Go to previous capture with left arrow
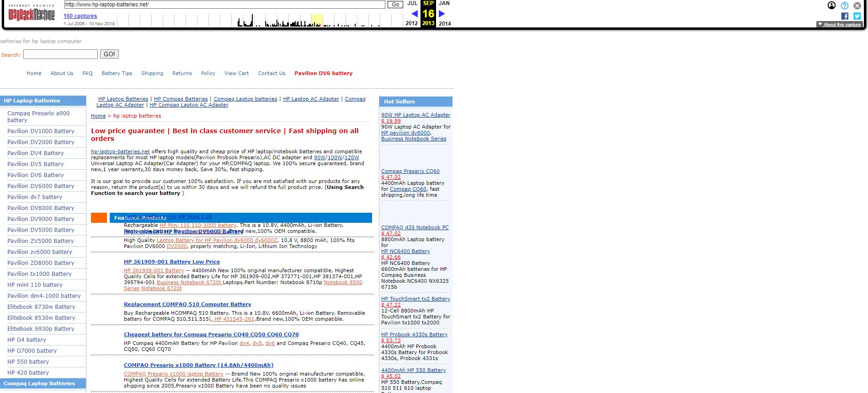868x393 pixels. click(414, 14)
